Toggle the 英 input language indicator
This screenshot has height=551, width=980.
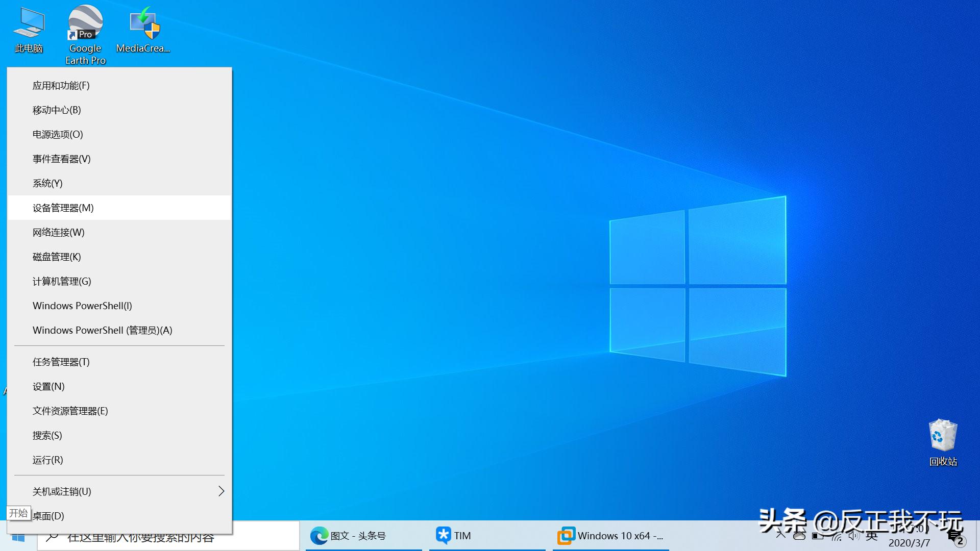pyautogui.click(x=871, y=536)
